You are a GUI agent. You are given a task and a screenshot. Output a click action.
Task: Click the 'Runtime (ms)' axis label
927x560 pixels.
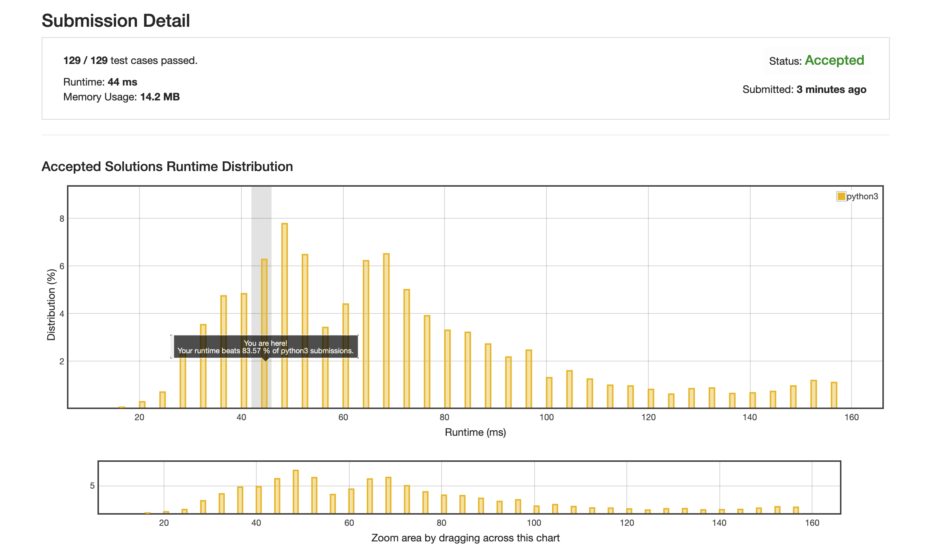pos(475,432)
